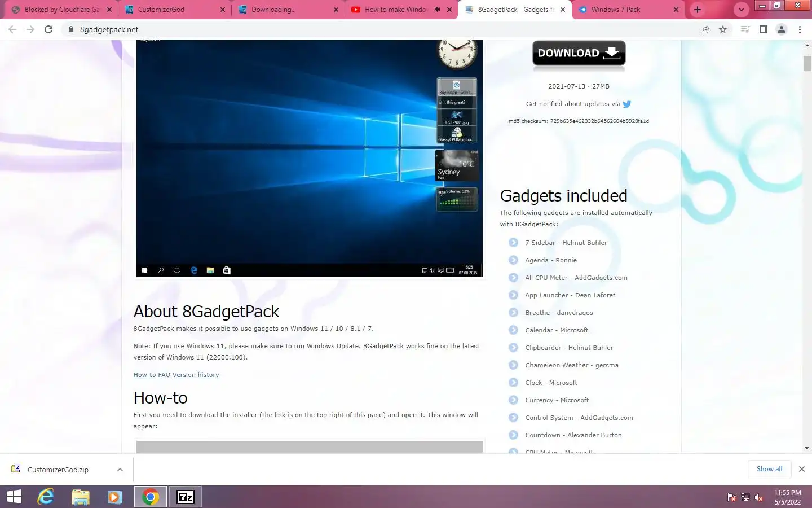Viewport: 812px width, 508px height.
Task: Click bullet icon next to Agenda
Action: point(513,260)
